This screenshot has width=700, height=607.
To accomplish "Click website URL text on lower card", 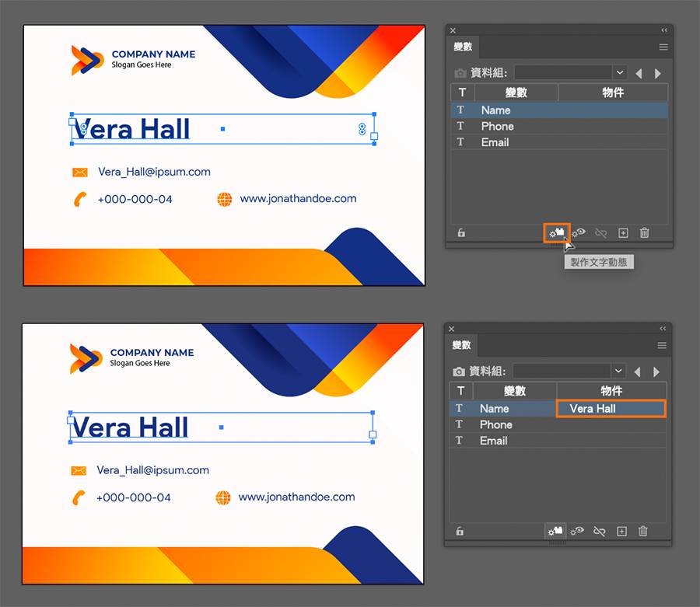I will (297, 497).
